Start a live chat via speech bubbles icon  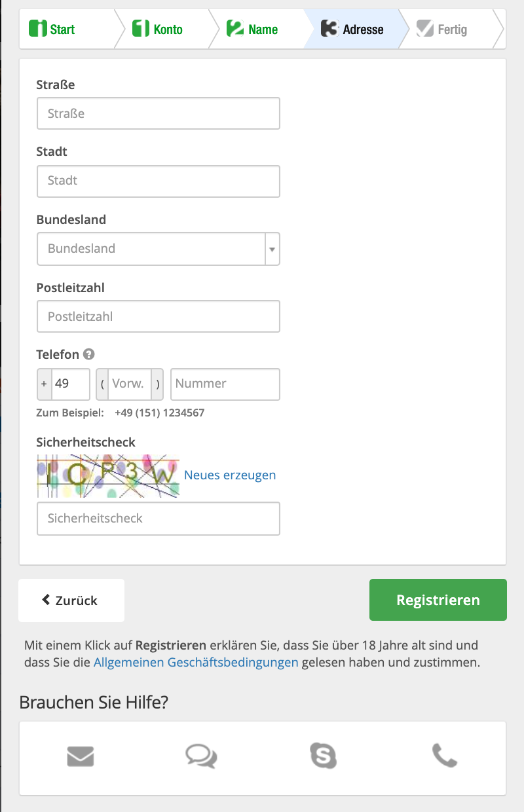pyautogui.click(x=201, y=756)
